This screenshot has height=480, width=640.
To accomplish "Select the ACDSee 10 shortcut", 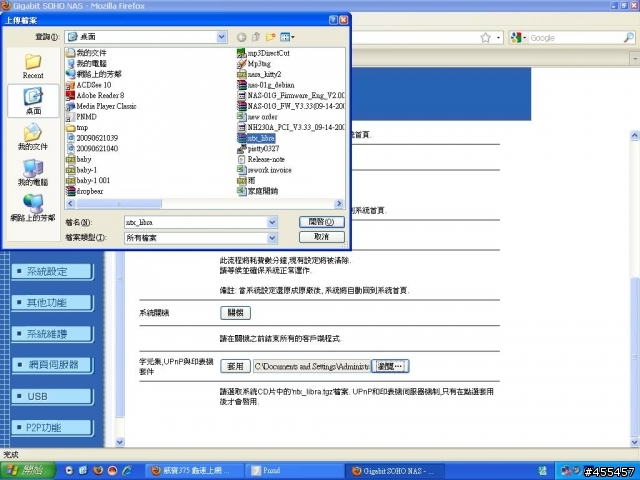I will coord(89,85).
